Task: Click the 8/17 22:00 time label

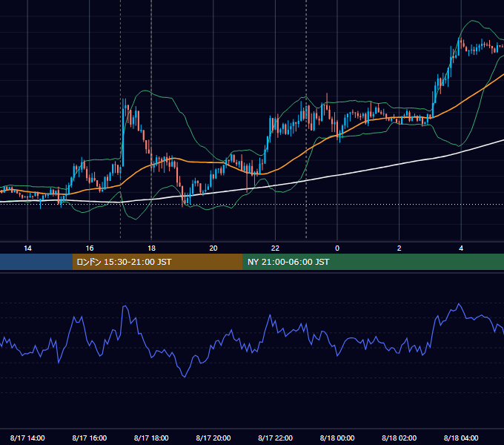Action: tap(275, 438)
